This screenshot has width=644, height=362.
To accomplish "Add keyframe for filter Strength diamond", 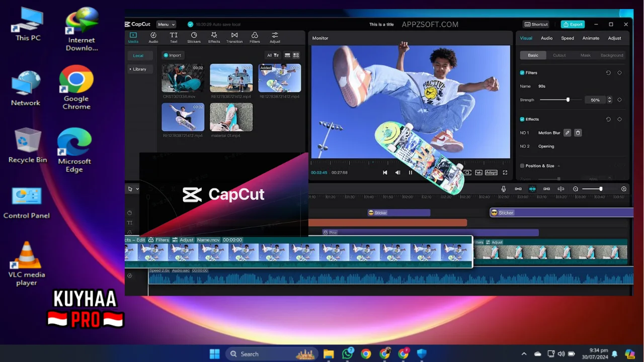I will click(x=619, y=100).
